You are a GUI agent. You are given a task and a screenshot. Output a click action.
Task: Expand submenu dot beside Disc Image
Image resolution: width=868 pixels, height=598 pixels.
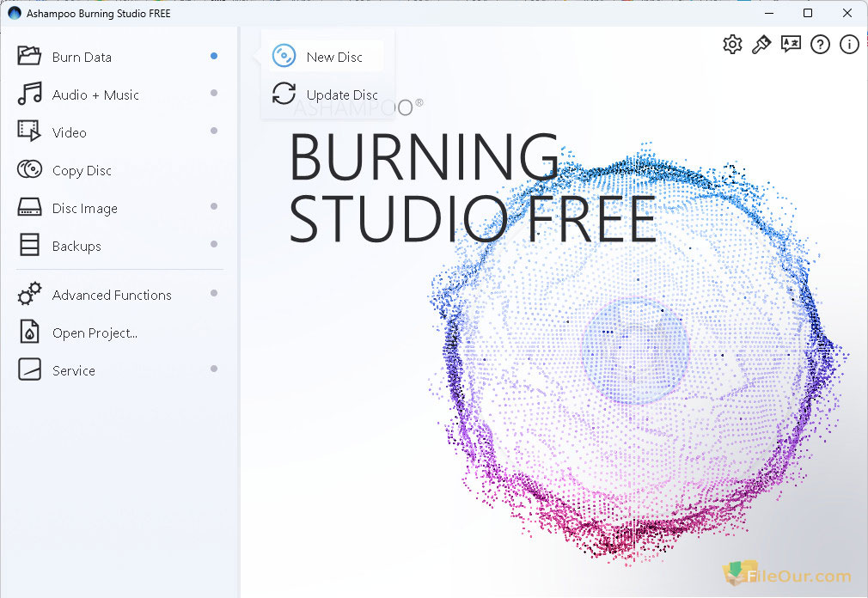214,206
